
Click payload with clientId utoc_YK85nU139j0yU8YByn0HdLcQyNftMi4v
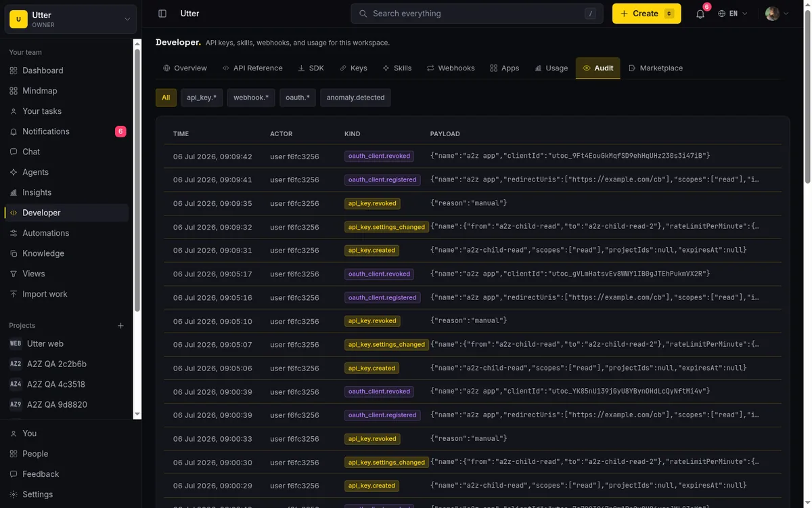570,391
